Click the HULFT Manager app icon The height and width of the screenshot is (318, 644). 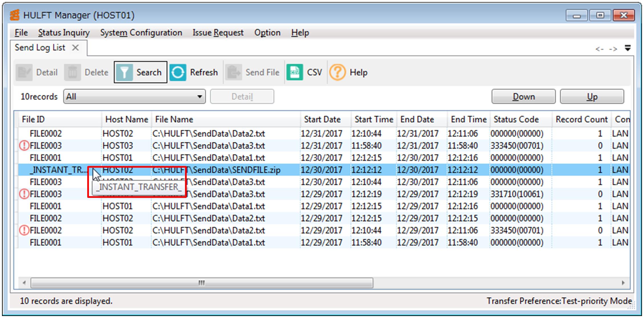pos(15,15)
